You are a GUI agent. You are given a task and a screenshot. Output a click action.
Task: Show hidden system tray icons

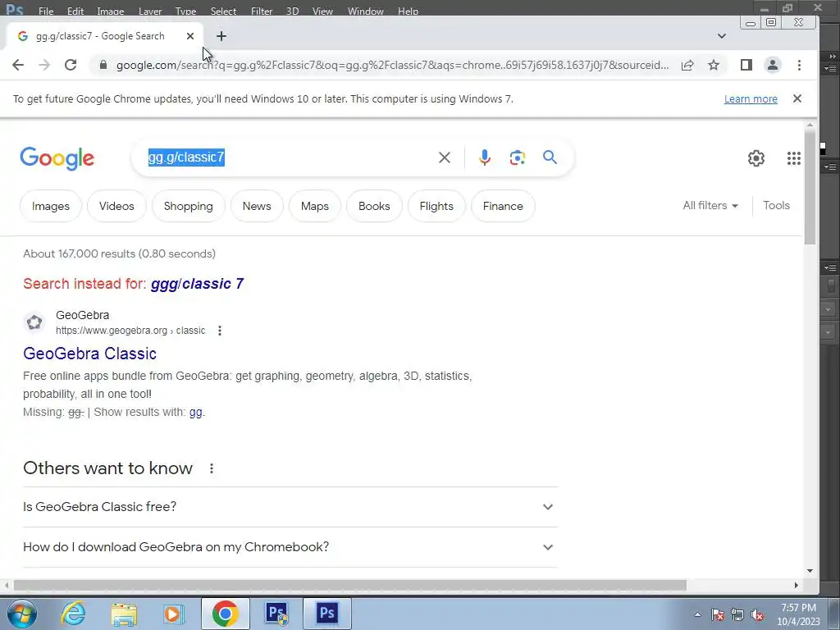[697, 615]
